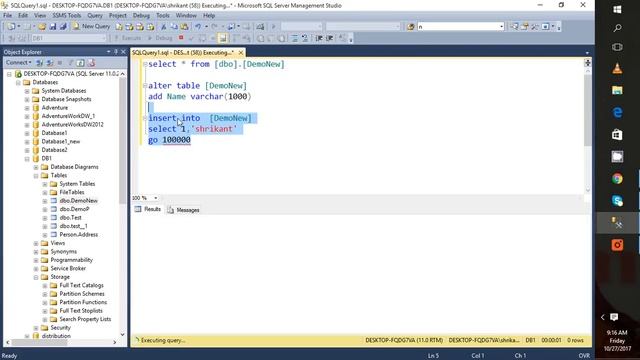Collapse the Tables folder node
Image resolution: width=640 pixels, height=360 pixels.
[36, 176]
